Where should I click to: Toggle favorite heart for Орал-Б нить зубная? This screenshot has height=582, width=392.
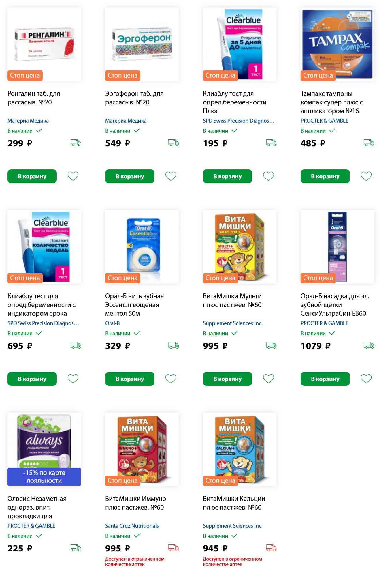[x=171, y=379]
